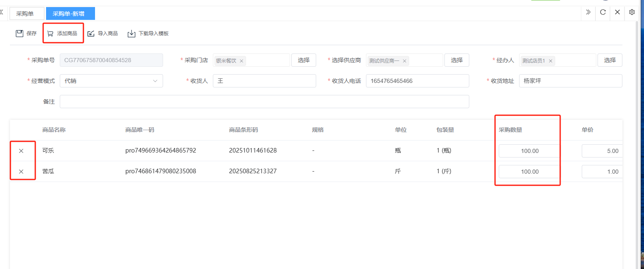644x269 pixels.
Task: Remove the 测试店员1 handler tag
Action: pyautogui.click(x=551, y=61)
